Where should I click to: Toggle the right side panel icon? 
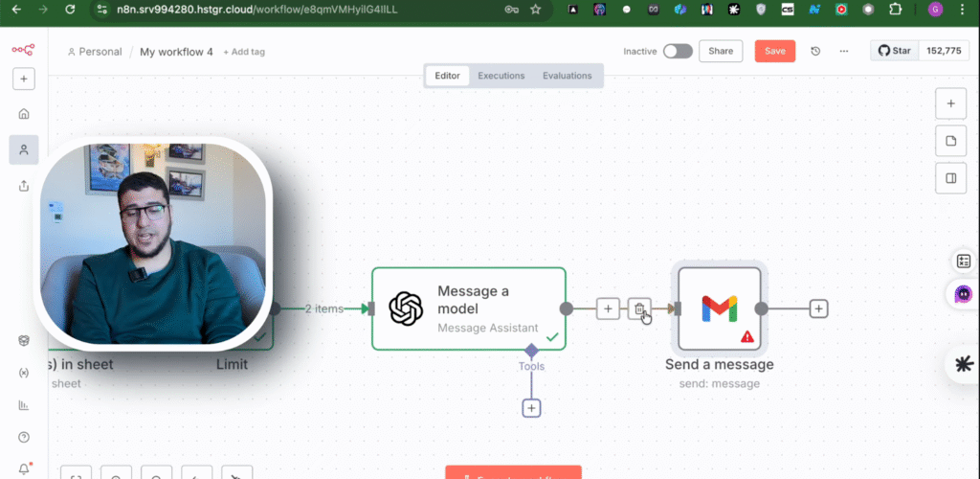click(x=950, y=178)
